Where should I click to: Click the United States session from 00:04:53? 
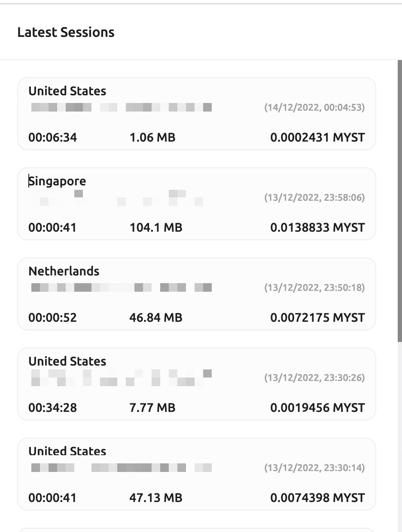point(67,91)
